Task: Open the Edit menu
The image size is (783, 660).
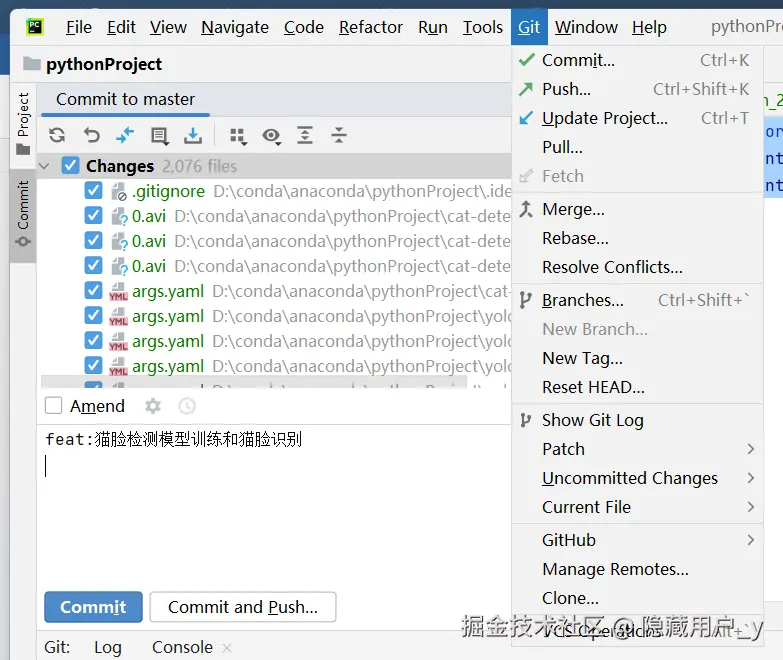Action: point(121,27)
